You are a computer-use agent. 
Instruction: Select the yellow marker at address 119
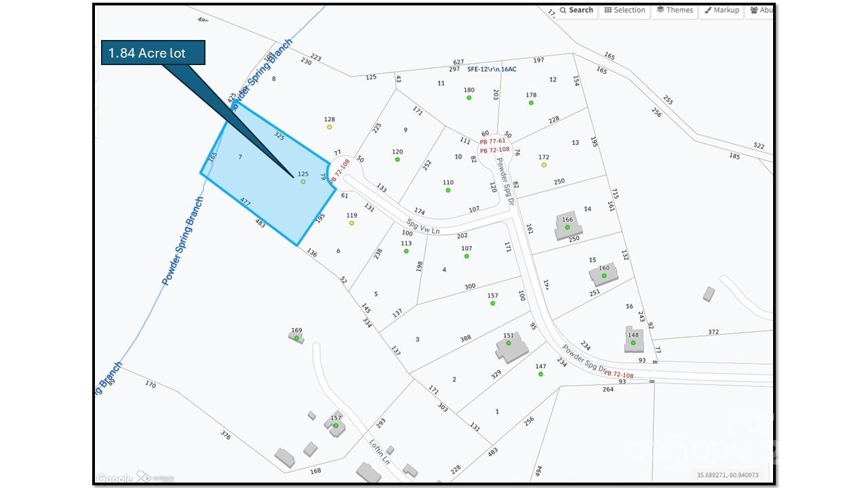351,223
